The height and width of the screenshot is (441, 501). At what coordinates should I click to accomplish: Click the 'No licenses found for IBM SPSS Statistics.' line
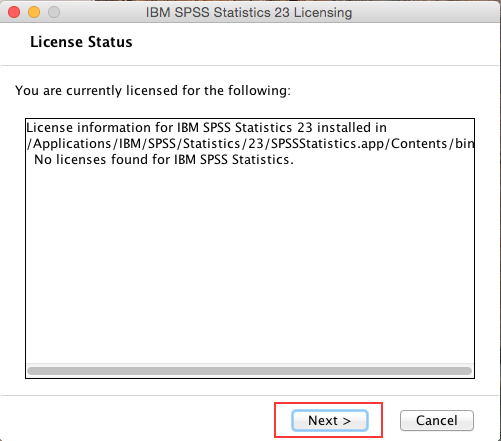164,160
